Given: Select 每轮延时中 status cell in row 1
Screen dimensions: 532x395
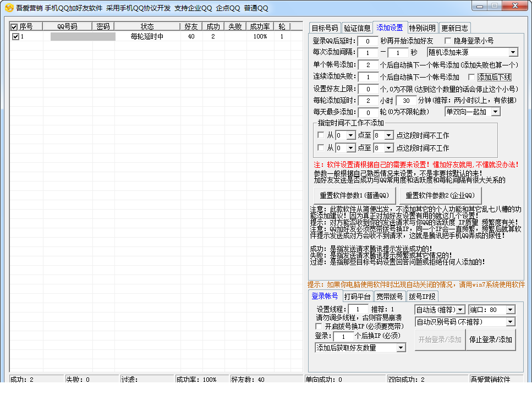Looking at the screenshot, I should [147, 36].
